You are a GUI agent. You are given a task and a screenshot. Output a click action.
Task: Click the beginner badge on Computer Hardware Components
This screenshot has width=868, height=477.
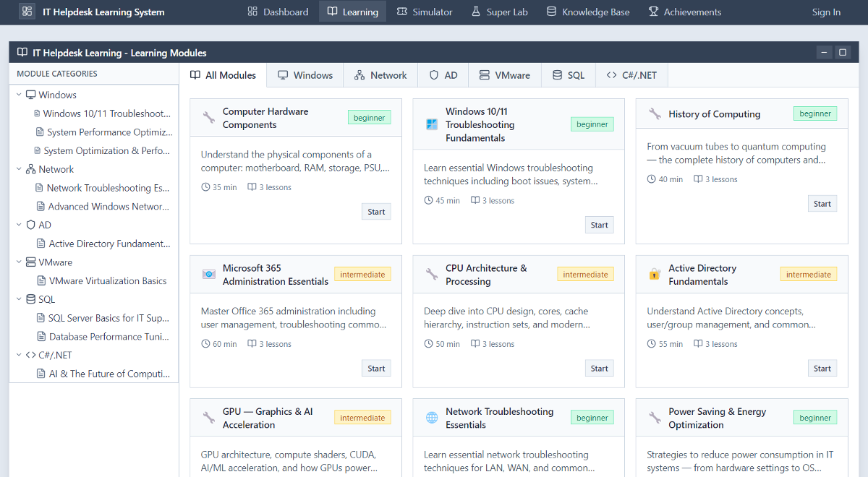point(370,118)
